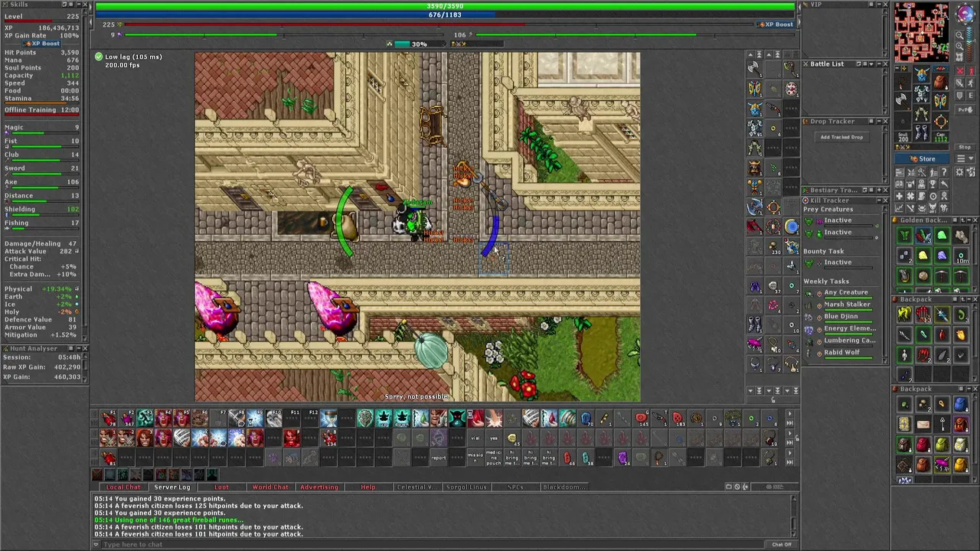This screenshot has width=980, height=551.
Task: Use the 'vial' action bar button
Action: coord(475,439)
